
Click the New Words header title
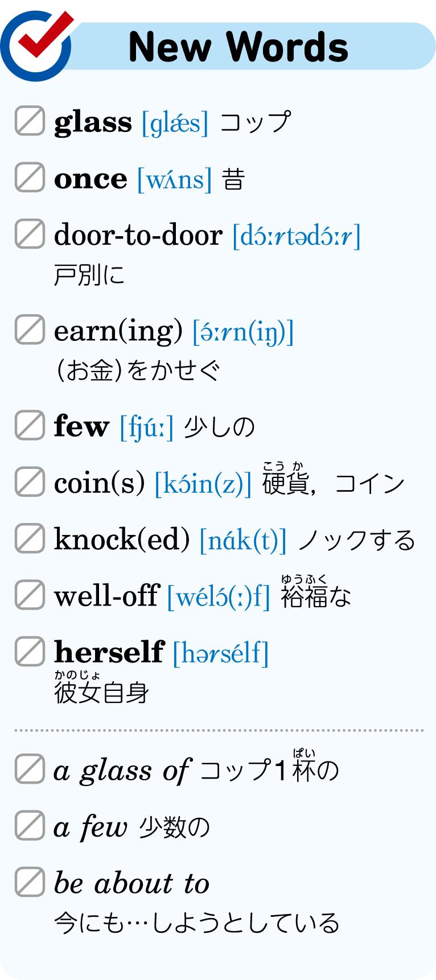point(238,47)
